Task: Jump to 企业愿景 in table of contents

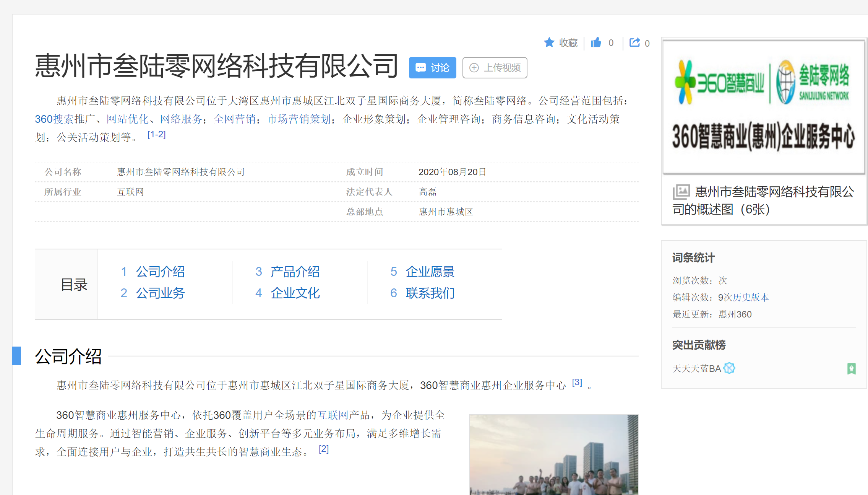Action: coord(430,272)
